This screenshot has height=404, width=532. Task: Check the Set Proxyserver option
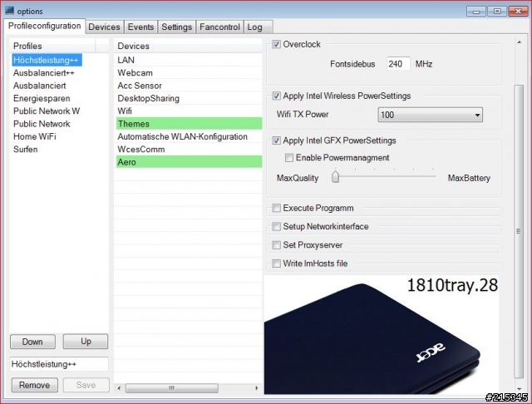(x=276, y=244)
